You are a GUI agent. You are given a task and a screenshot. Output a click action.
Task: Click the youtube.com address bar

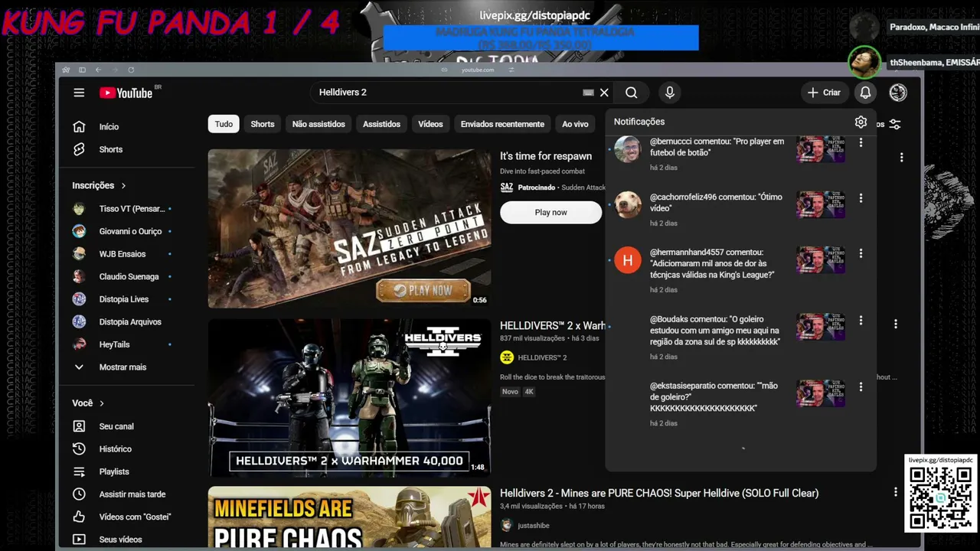478,70
